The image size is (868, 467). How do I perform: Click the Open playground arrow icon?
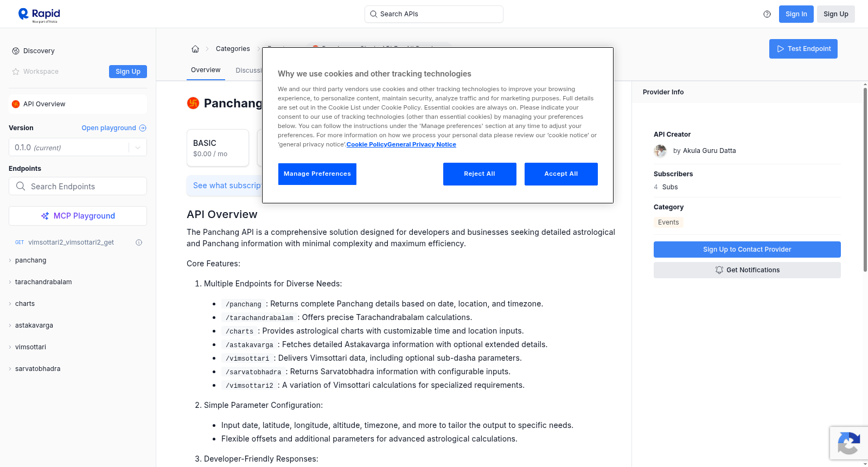(143, 128)
